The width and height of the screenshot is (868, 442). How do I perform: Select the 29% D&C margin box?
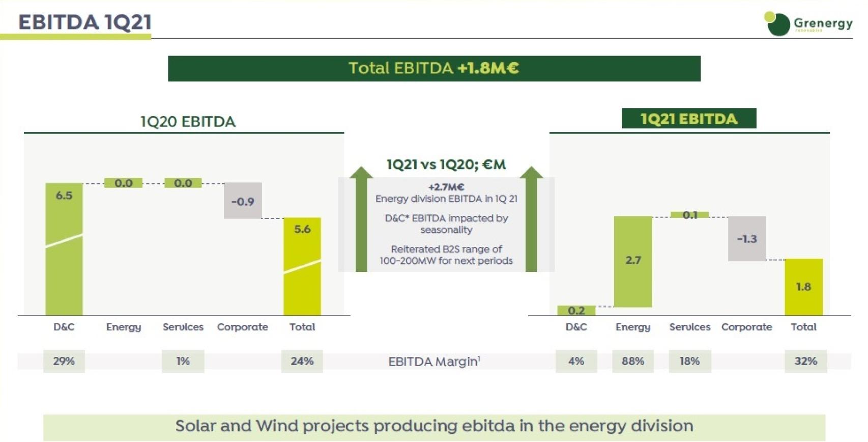[x=64, y=361]
